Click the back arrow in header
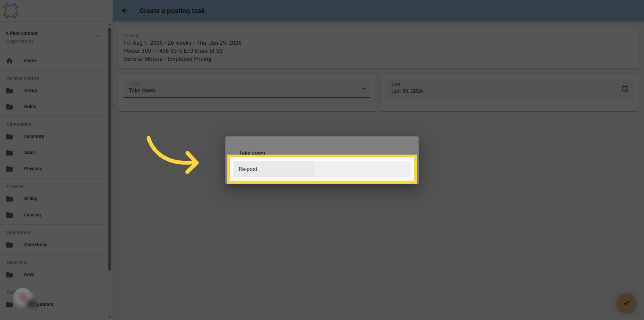This screenshot has height=320, width=644. coord(125,11)
